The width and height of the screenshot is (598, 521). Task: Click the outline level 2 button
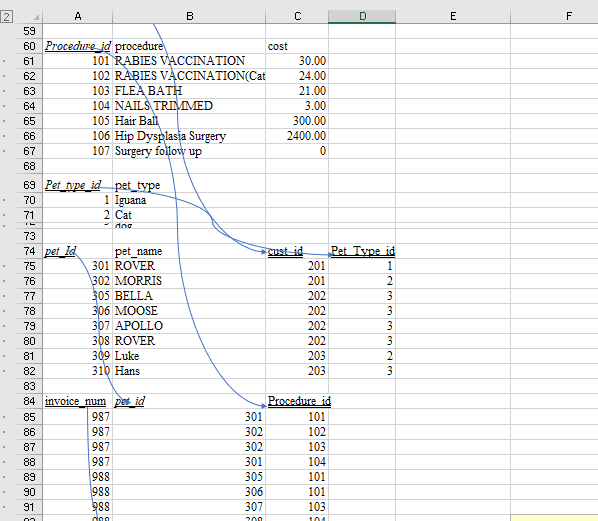click(6, 16)
